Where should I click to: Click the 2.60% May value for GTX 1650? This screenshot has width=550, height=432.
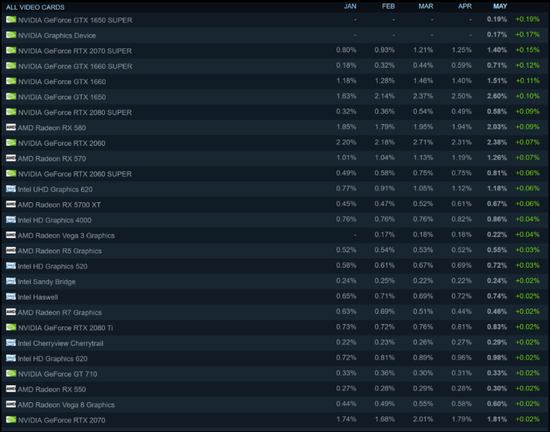(497, 96)
